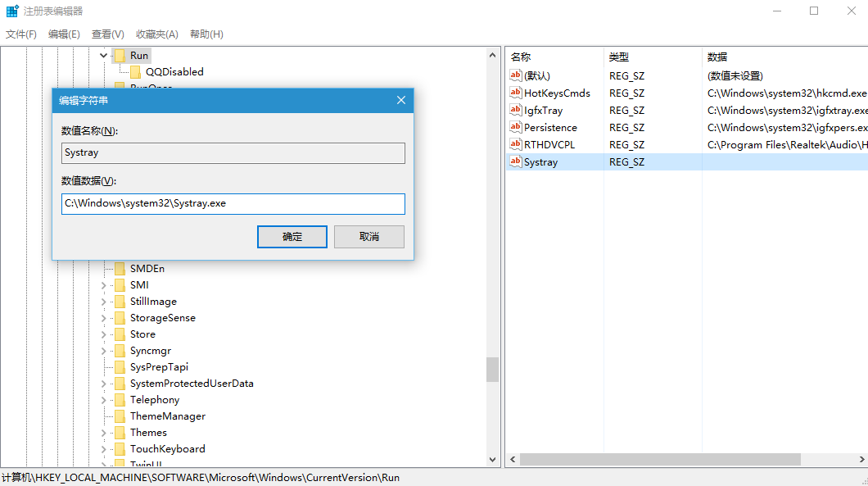This screenshot has height=486, width=868.
Task: Click the Persistence value icon
Action: pyautogui.click(x=516, y=127)
